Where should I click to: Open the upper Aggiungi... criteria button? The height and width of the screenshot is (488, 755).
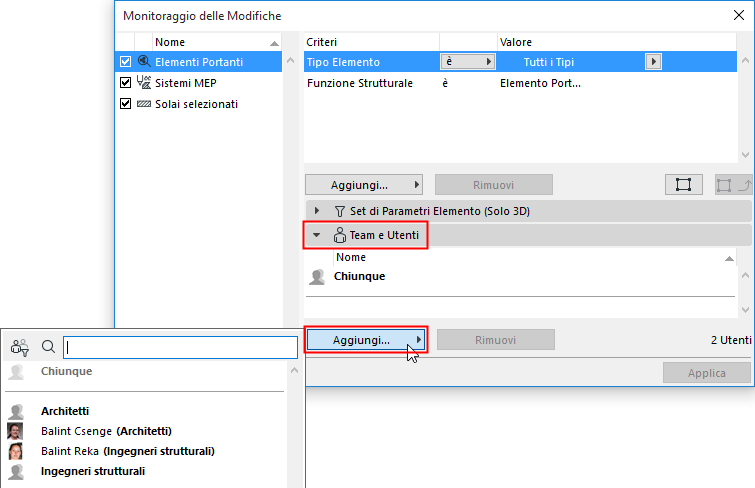tap(364, 185)
